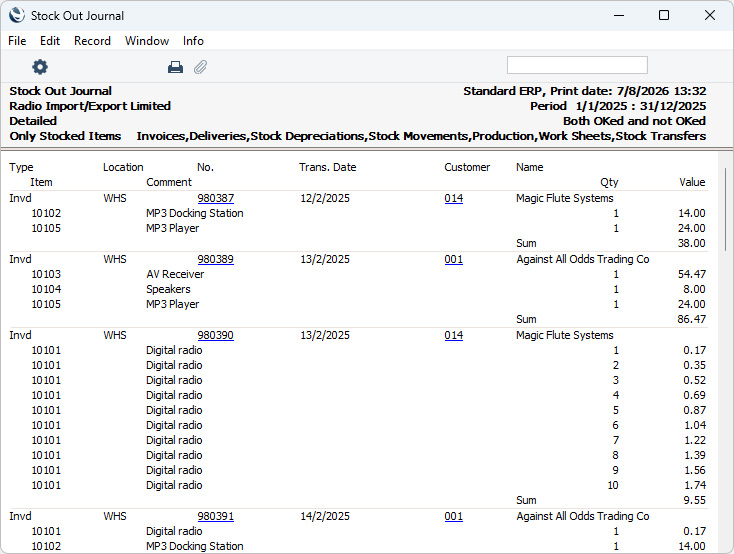The height and width of the screenshot is (554, 734).
Task: Click the Magic Flute Systems name on 980387
Action: (x=565, y=198)
